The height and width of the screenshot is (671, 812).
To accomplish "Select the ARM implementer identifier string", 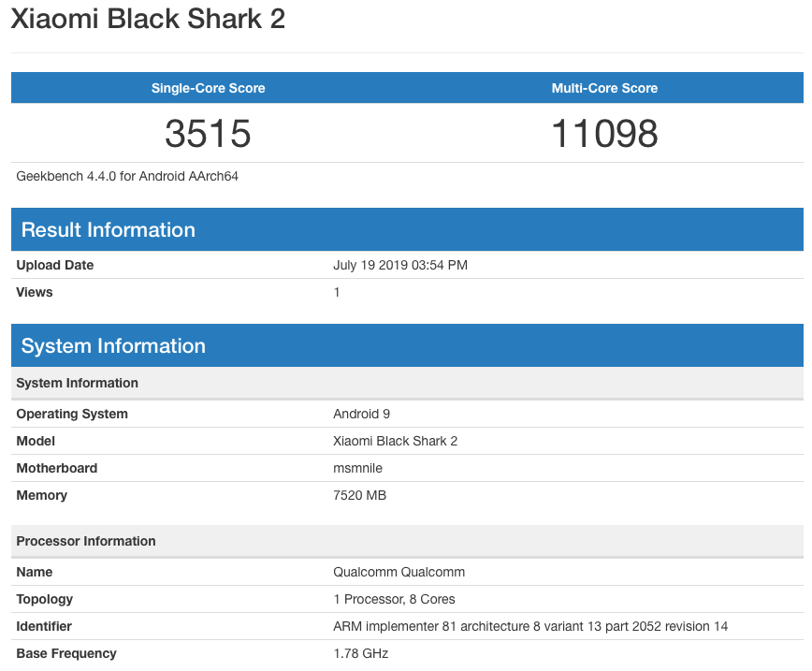I will [529, 626].
